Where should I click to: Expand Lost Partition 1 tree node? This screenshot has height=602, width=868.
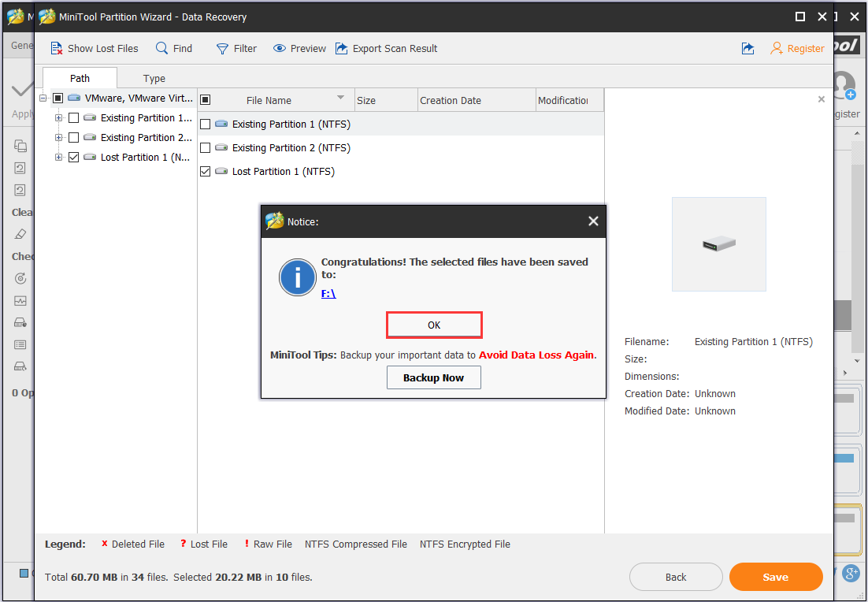tap(58, 158)
